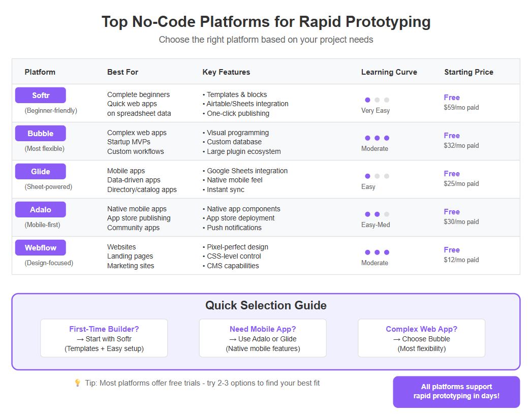Viewport: 532px width, 414px height.
Task: Click Softr's Very Easy difficulty dots
Action: point(377,100)
